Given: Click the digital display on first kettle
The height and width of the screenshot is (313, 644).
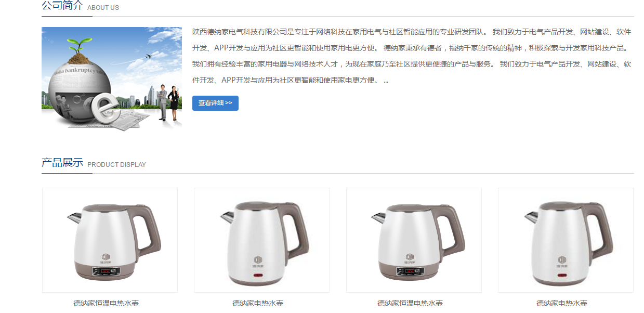Looking at the screenshot, I should click(x=107, y=271).
